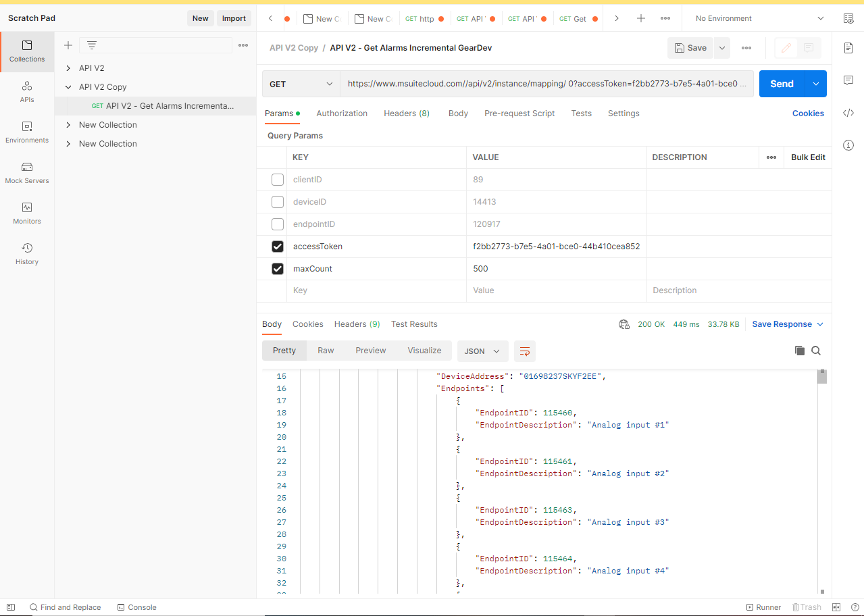Switch to the Raw response view

(326, 351)
